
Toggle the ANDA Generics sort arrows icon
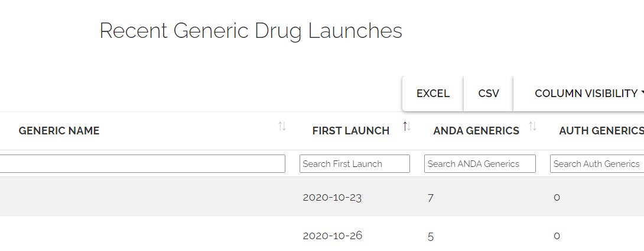[532, 126]
